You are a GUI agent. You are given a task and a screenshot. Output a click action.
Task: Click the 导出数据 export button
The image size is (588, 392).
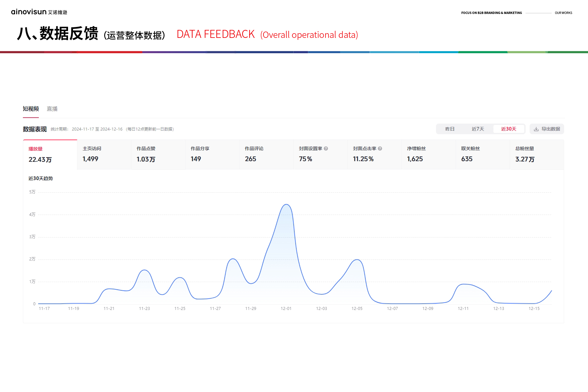547,129
